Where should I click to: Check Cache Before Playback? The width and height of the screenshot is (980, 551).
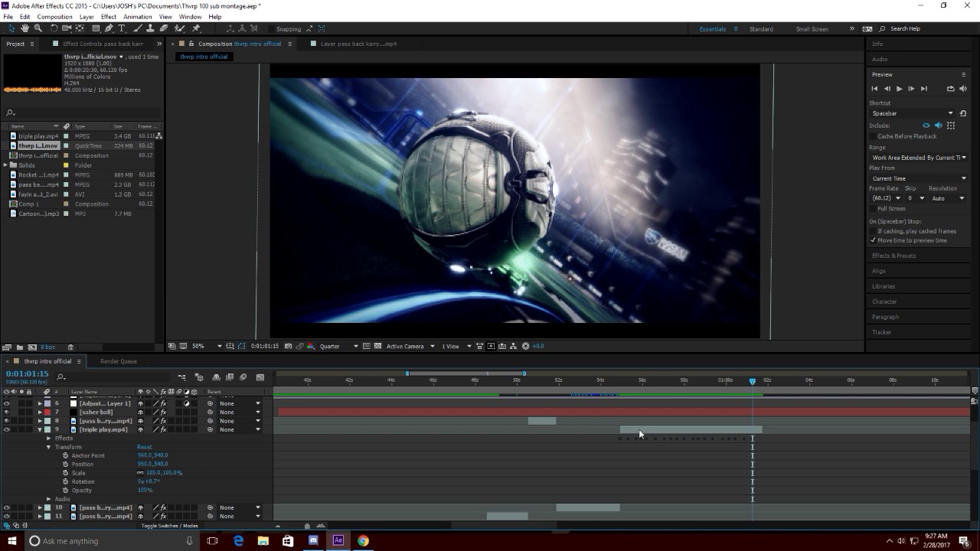point(873,136)
